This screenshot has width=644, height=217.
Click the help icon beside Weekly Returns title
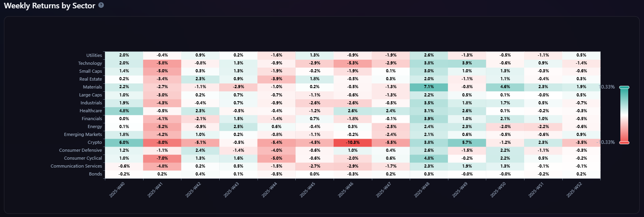tap(101, 6)
